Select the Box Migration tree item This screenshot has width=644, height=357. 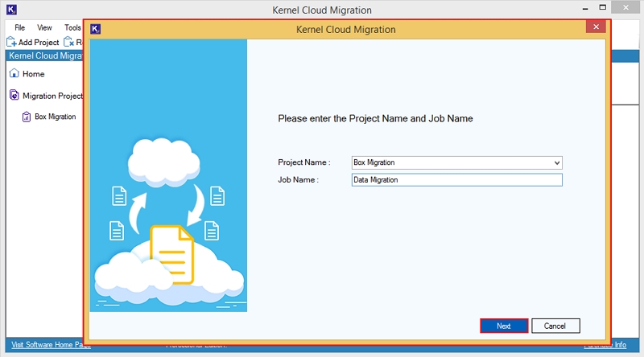coord(56,117)
